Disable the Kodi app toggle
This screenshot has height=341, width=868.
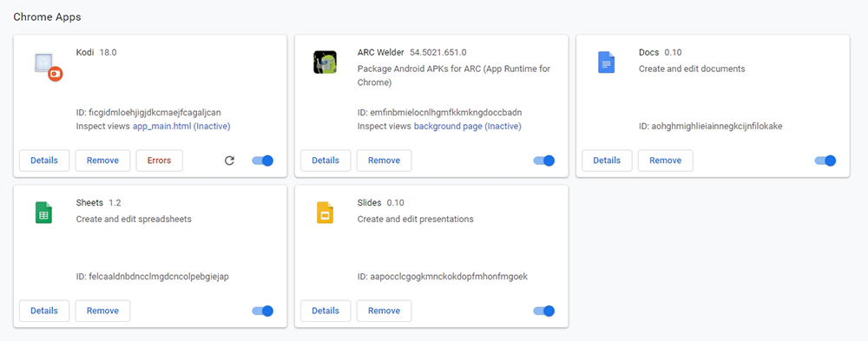(262, 161)
